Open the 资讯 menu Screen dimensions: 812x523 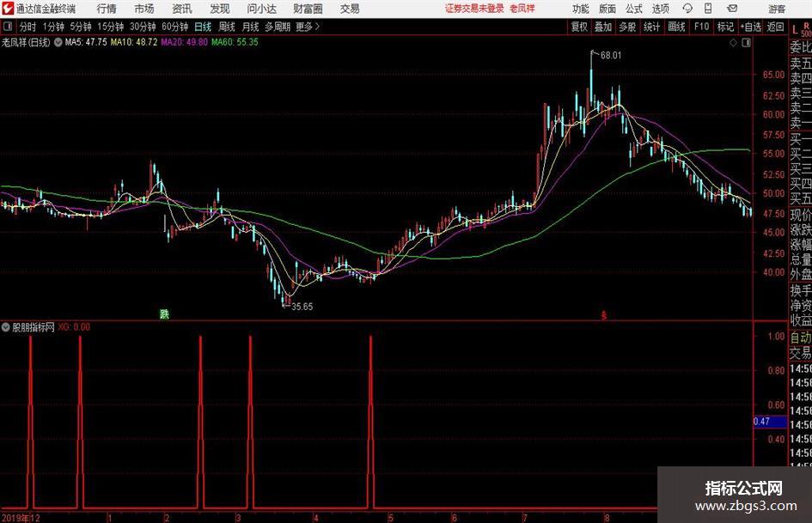[182, 9]
